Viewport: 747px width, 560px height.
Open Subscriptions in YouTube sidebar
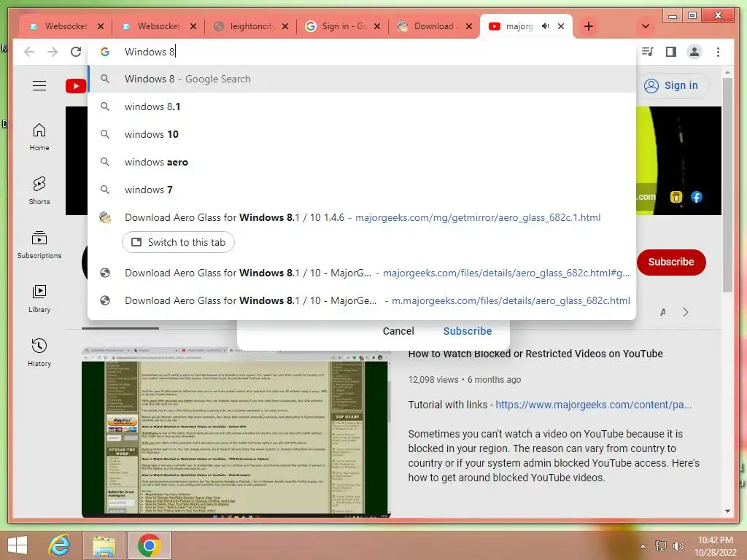click(39, 245)
